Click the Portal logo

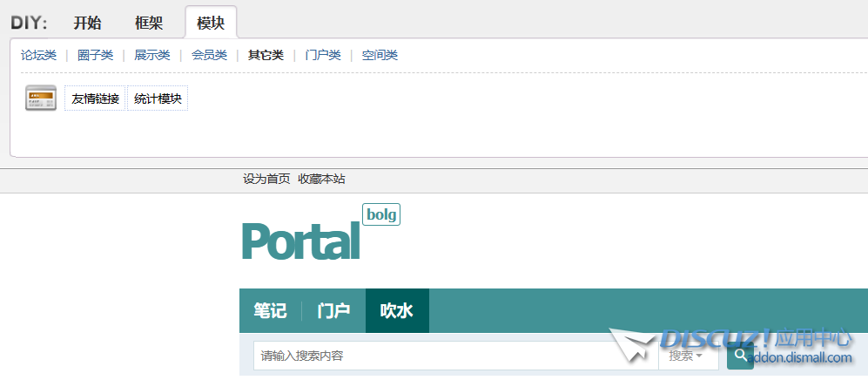pyautogui.click(x=302, y=241)
